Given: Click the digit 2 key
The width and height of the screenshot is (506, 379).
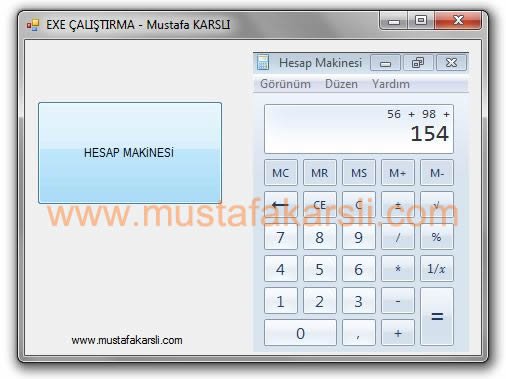Looking at the screenshot, I should (x=320, y=301).
